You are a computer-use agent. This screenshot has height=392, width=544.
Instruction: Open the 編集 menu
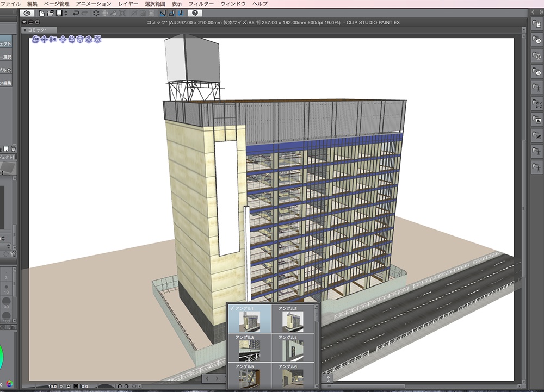(32, 4)
